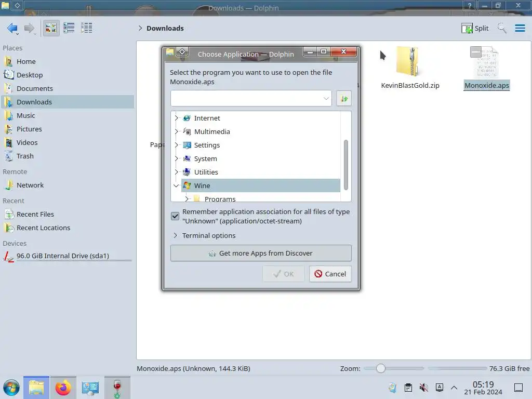Open Pictures in Places sidebar
This screenshot has width=532, height=399.
pos(68,129)
